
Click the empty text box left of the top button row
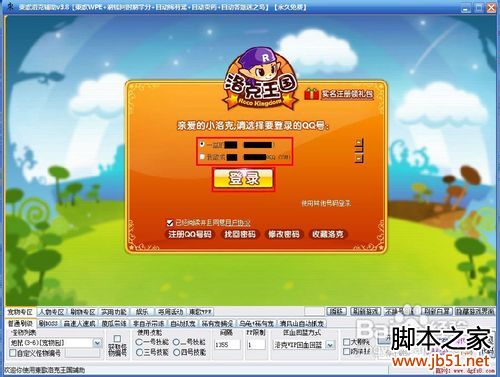(x=314, y=311)
